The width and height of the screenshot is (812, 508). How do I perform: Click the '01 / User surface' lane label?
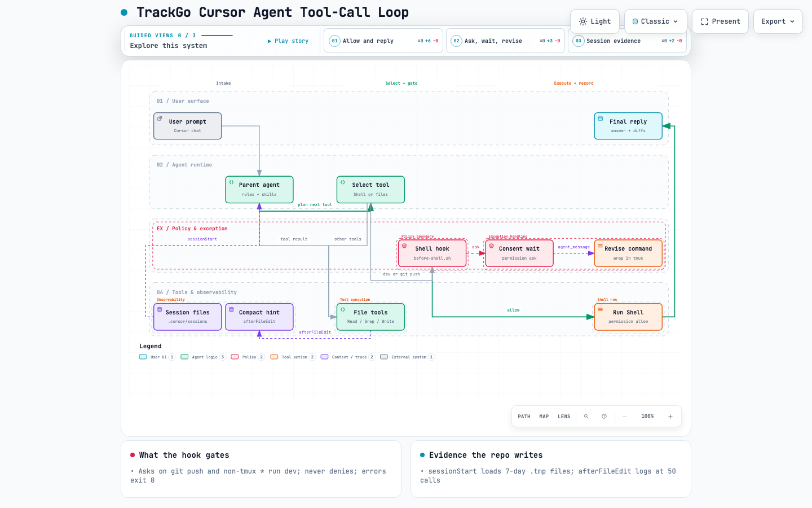coord(183,101)
